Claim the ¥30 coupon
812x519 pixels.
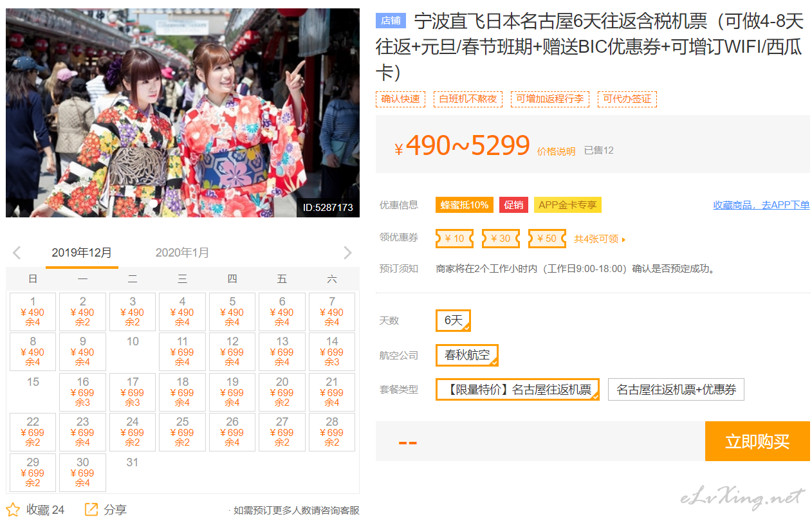tap(501, 239)
